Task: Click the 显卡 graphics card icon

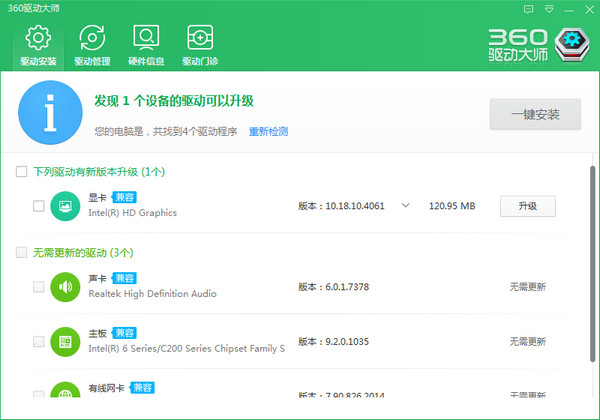Action: pyautogui.click(x=65, y=206)
